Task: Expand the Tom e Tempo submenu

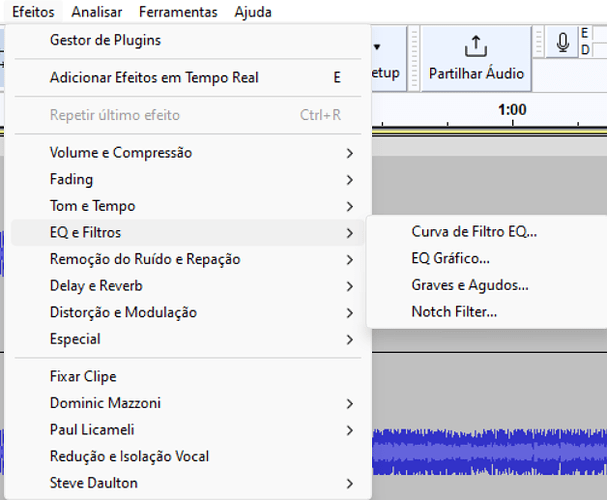Action: pos(188,206)
